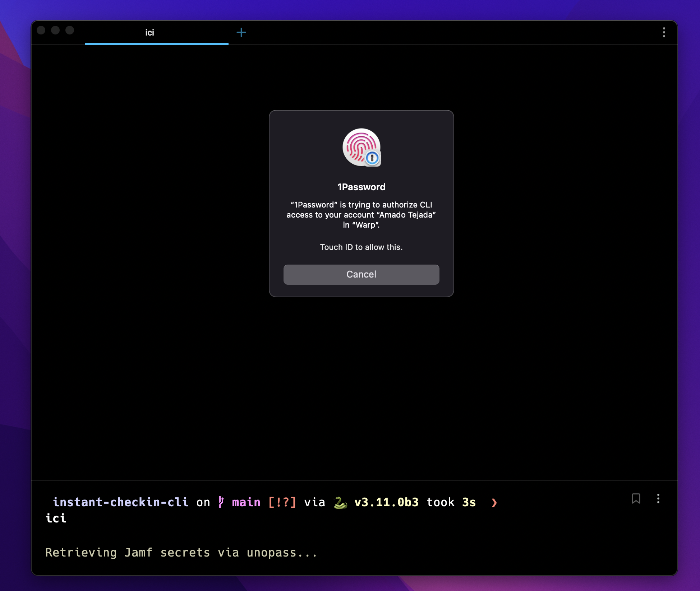Click the main branch name in prompt

tap(246, 502)
